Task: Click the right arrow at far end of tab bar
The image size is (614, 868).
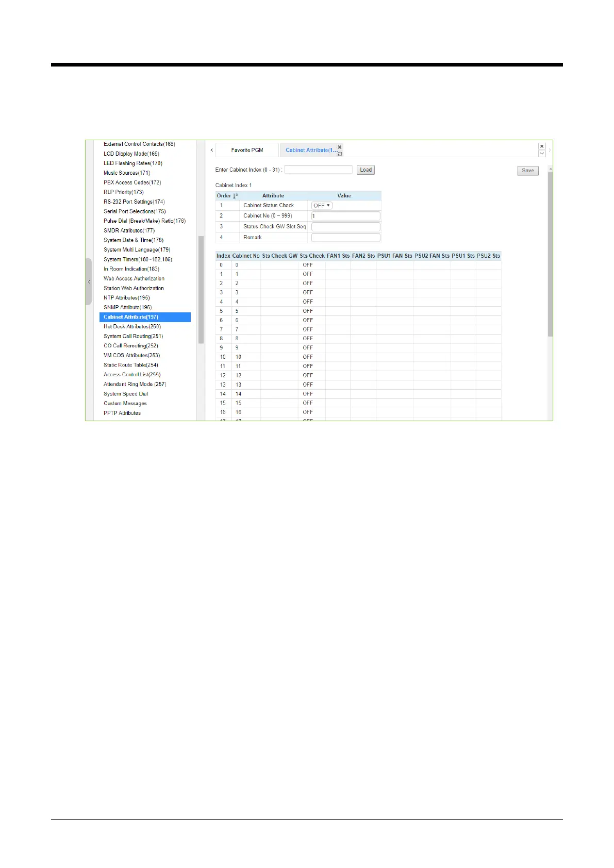Action: click(x=550, y=150)
